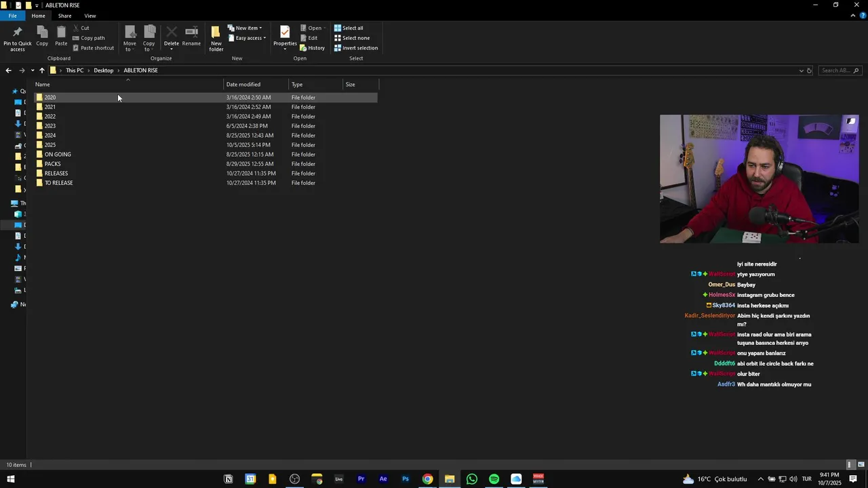
Task: Expand the New item dropdown
Action: pyautogui.click(x=244, y=28)
